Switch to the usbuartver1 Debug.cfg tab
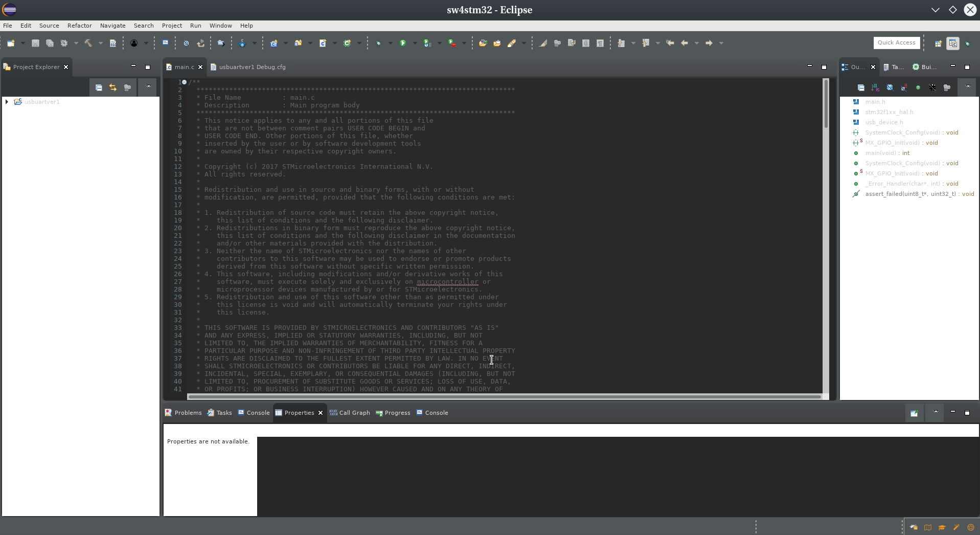 [x=252, y=67]
